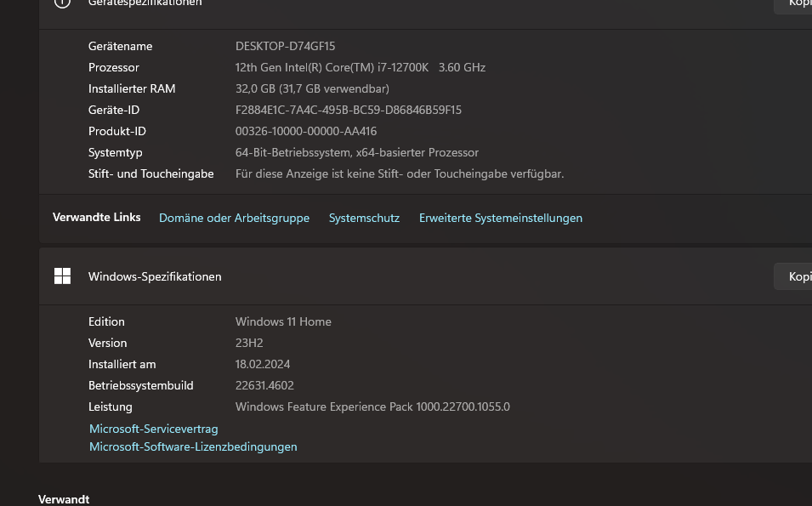Collapse the Windows-Spezifikationen section header
This screenshot has width=812, height=506.
pos(426,276)
